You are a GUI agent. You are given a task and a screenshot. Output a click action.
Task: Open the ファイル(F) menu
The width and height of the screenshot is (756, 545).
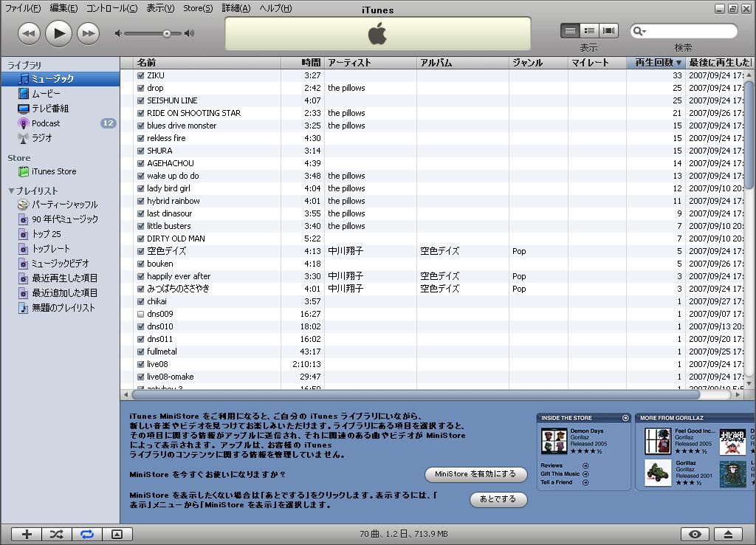(23, 8)
